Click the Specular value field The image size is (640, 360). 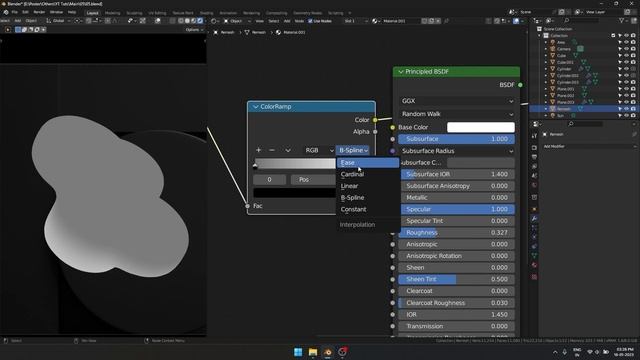point(456,209)
